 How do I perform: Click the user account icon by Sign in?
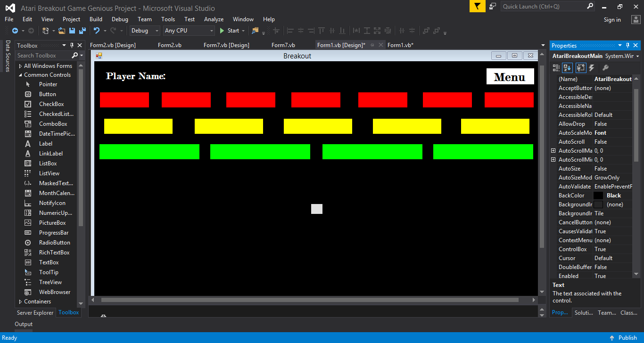tap(636, 19)
